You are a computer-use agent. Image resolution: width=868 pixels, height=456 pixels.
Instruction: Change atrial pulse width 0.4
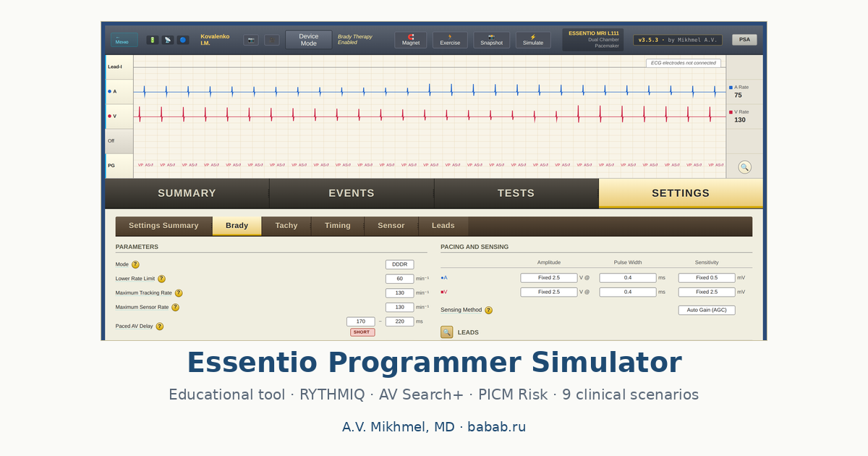pyautogui.click(x=628, y=278)
